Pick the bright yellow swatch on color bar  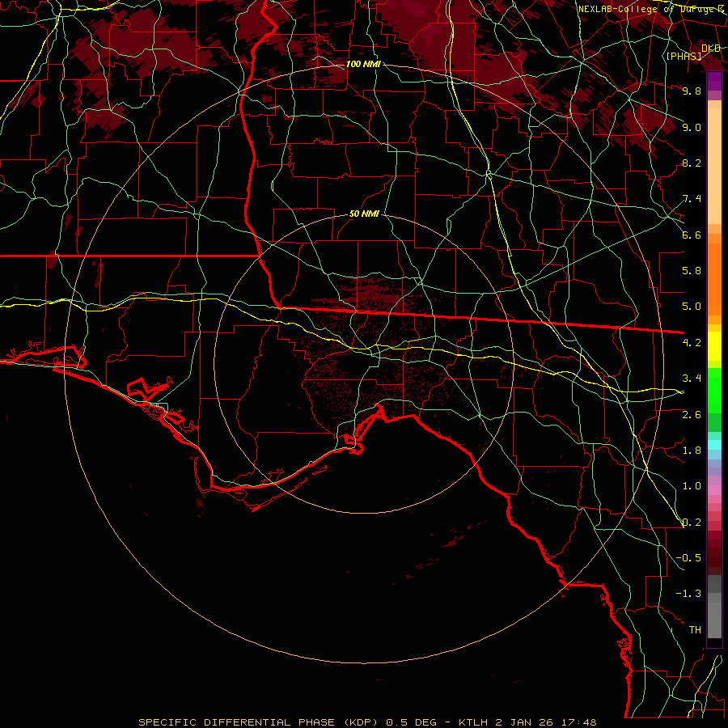pyautogui.click(x=714, y=346)
